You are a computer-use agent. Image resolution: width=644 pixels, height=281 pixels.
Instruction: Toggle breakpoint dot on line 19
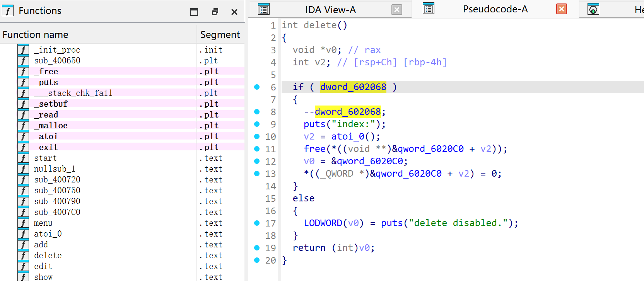(257, 248)
